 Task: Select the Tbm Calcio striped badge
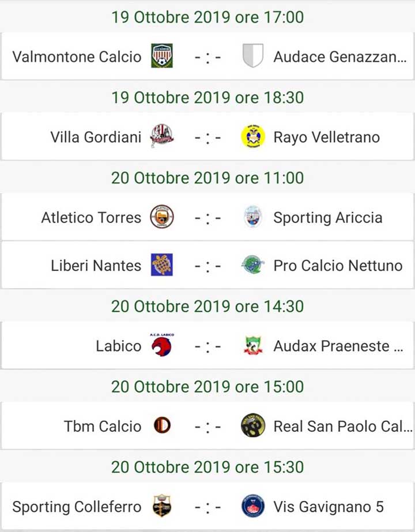pyautogui.click(x=162, y=426)
